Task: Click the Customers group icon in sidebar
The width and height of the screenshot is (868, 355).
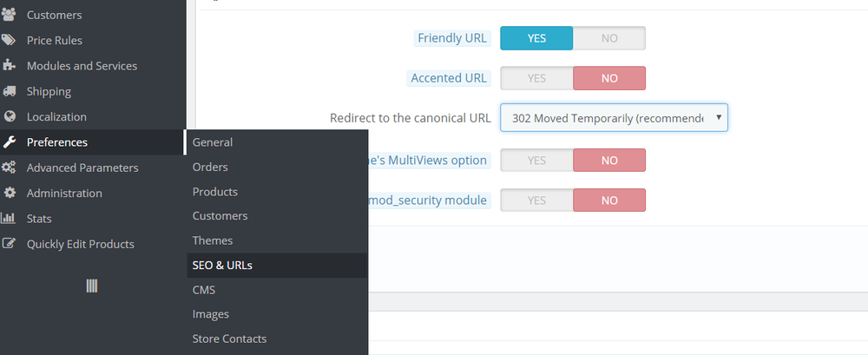Action: (10, 15)
